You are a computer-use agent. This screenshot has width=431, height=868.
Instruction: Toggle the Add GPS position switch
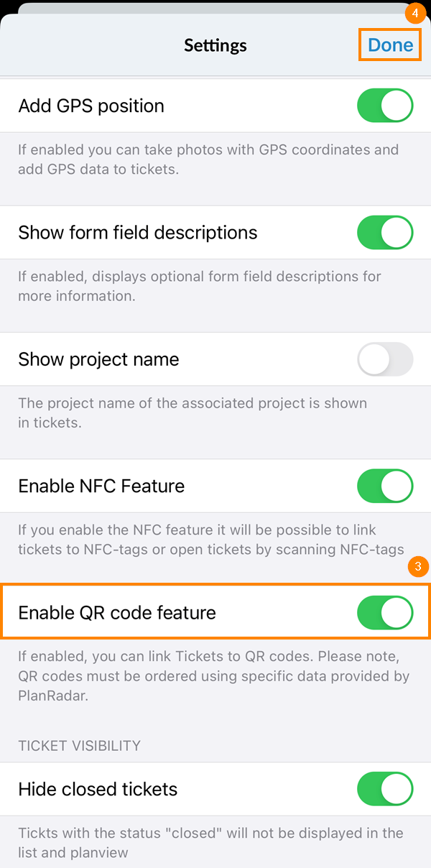click(385, 106)
